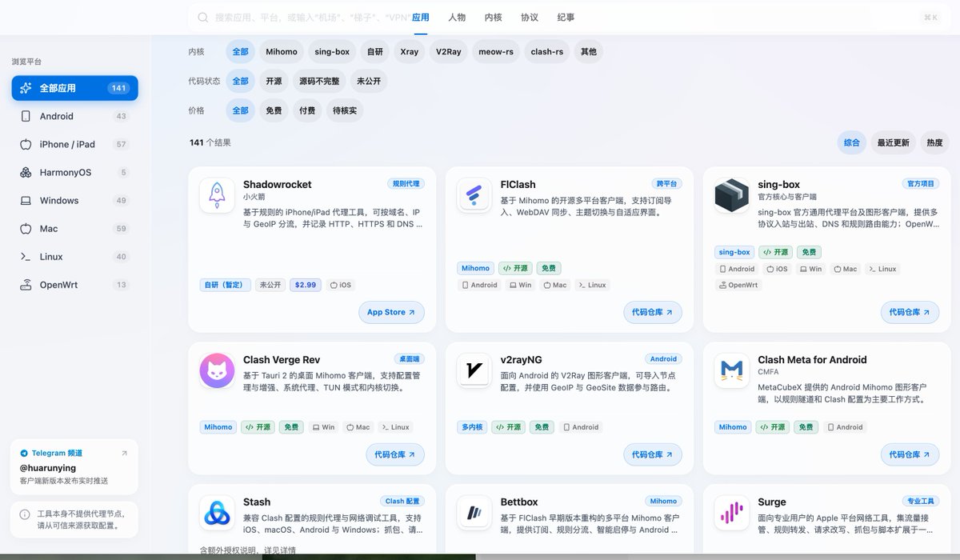Select 全部应用 in the sidebar
The height and width of the screenshot is (560, 960).
click(74, 88)
